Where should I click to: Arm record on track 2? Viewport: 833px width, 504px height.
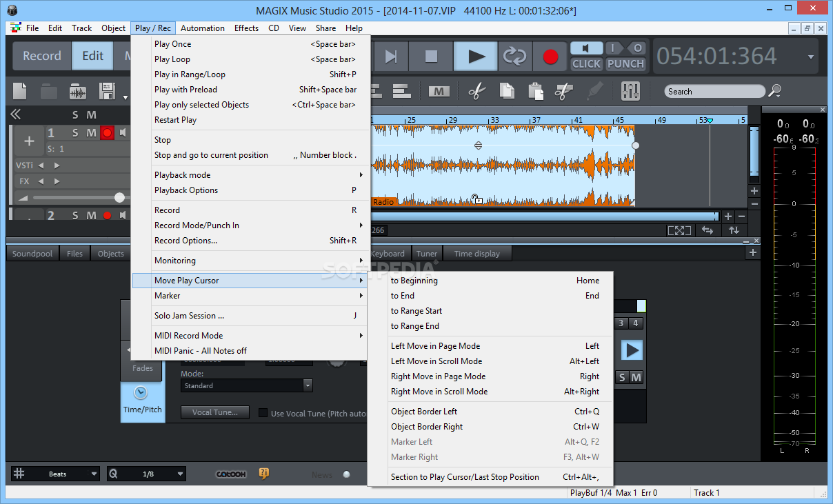107,216
